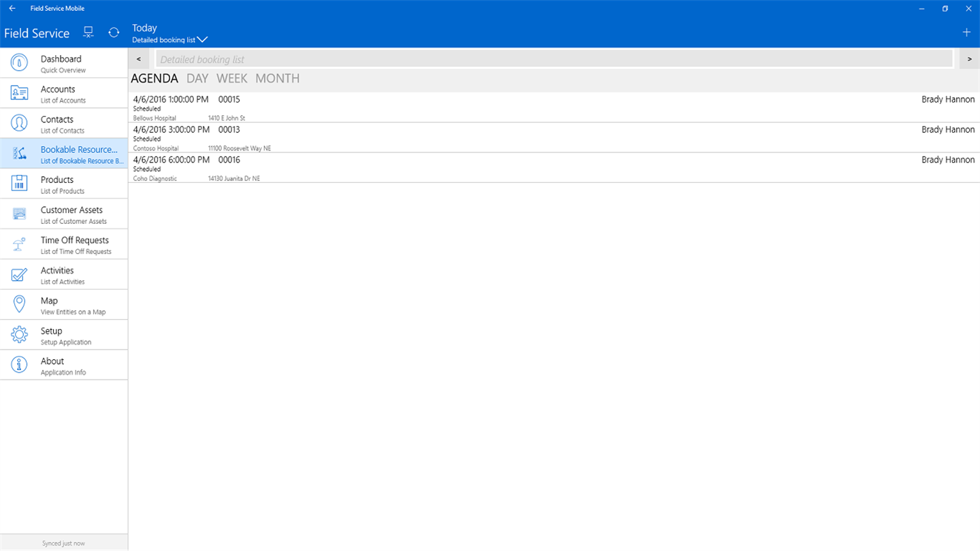
Task: Open booking 00013 at Contoso Hospital
Action: click(554, 137)
